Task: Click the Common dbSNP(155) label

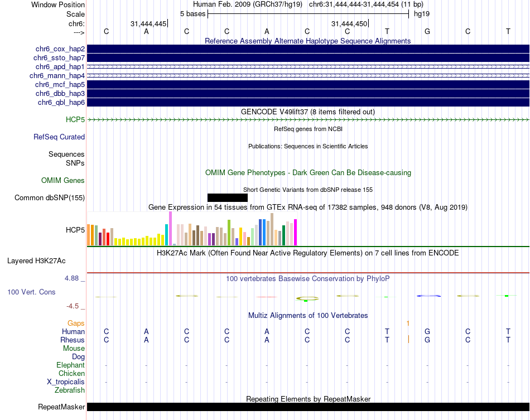Action: 50,197
